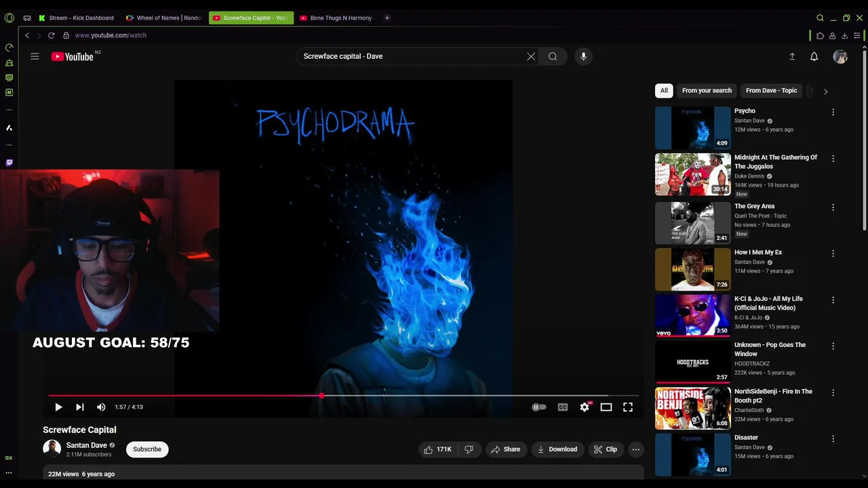Open GX Control speedometer in sidebar
The width and height of the screenshot is (868, 488).
[x=9, y=47]
